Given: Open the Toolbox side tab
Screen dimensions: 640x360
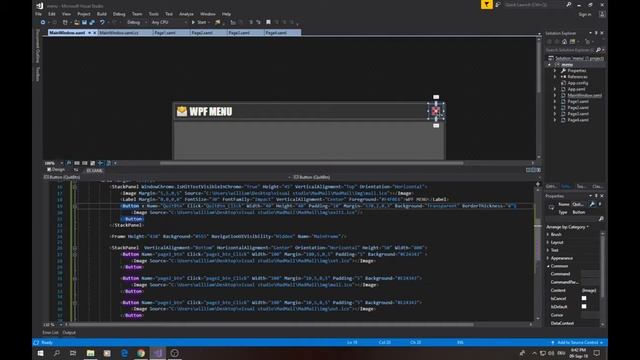Looking at the screenshot, I should (x=38, y=74).
